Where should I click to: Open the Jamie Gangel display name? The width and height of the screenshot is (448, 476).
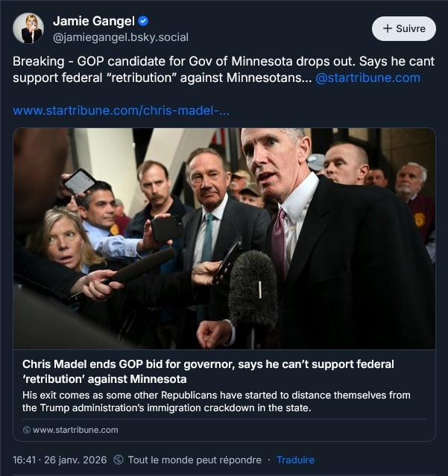click(94, 21)
